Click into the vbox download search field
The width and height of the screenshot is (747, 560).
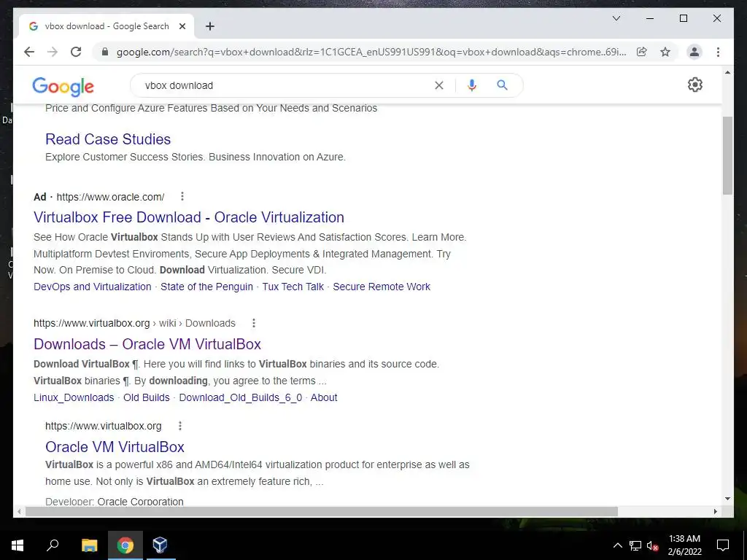[286, 85]
